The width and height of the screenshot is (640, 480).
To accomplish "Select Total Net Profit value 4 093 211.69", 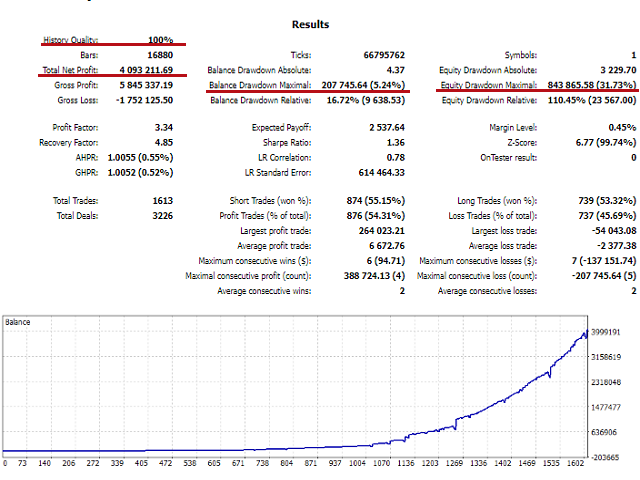I will click(x=146, y=70).
